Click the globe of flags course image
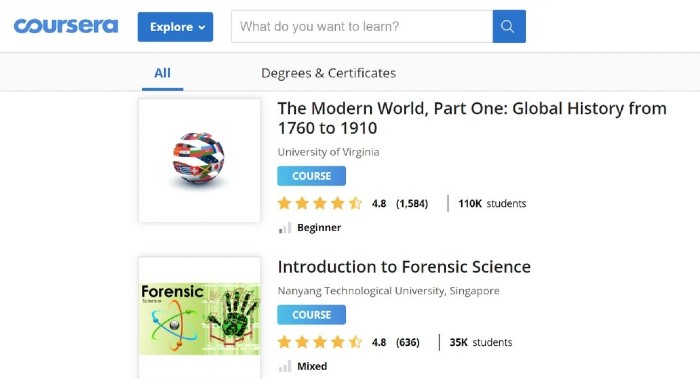The height and width of the screenshot is (379, 700). [x=199, y=160]
